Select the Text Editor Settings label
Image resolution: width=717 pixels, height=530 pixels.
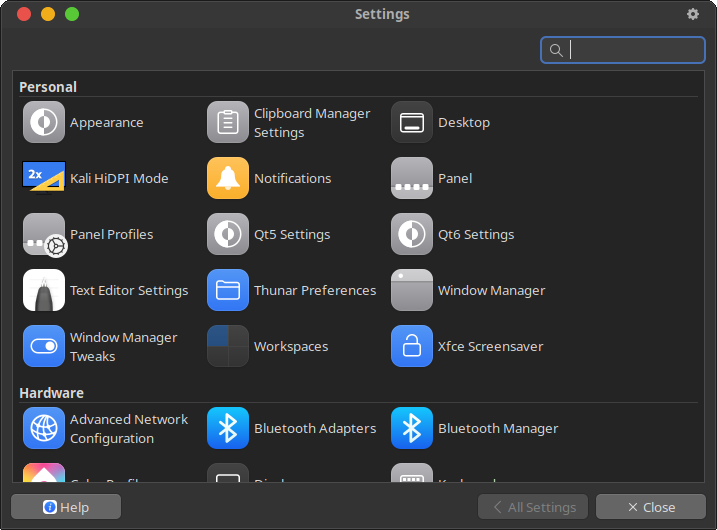[129, 290]
